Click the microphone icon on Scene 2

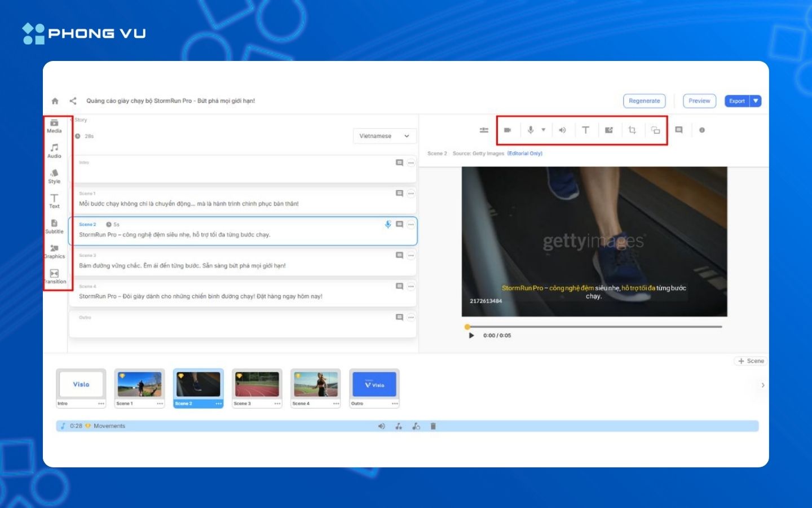(x=387, y=224)
